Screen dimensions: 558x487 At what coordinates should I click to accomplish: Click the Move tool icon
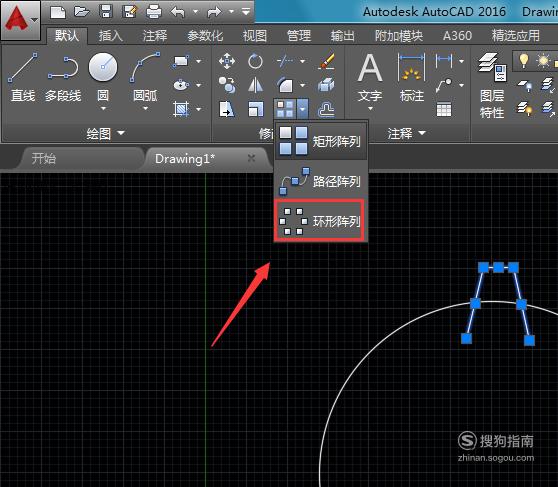tap(227, 61)
